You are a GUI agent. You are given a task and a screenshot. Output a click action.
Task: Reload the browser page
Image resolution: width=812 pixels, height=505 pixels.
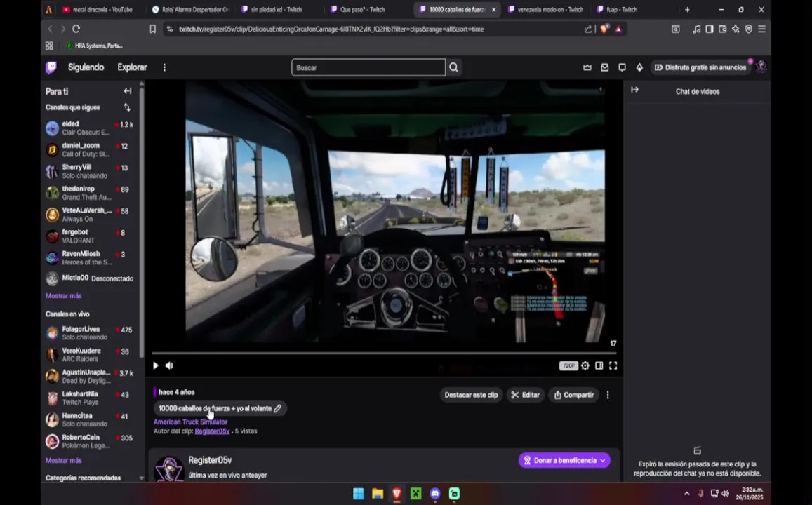[x=76, y=29]
